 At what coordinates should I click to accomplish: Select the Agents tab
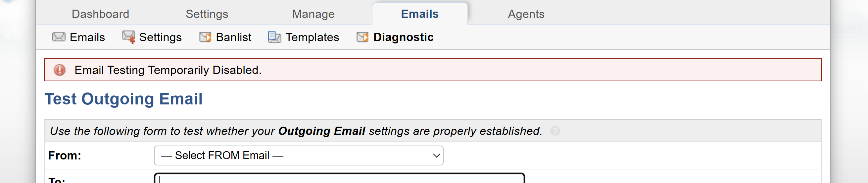pos(526,14)
